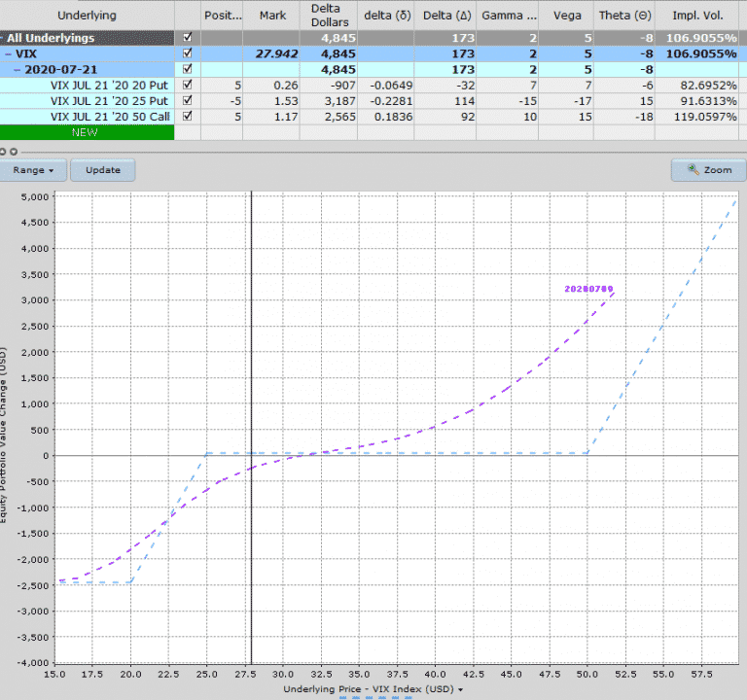Uncheck the All Underlyings checkbox
Screen dimensions: 747x700
click(x=188, y=37)
